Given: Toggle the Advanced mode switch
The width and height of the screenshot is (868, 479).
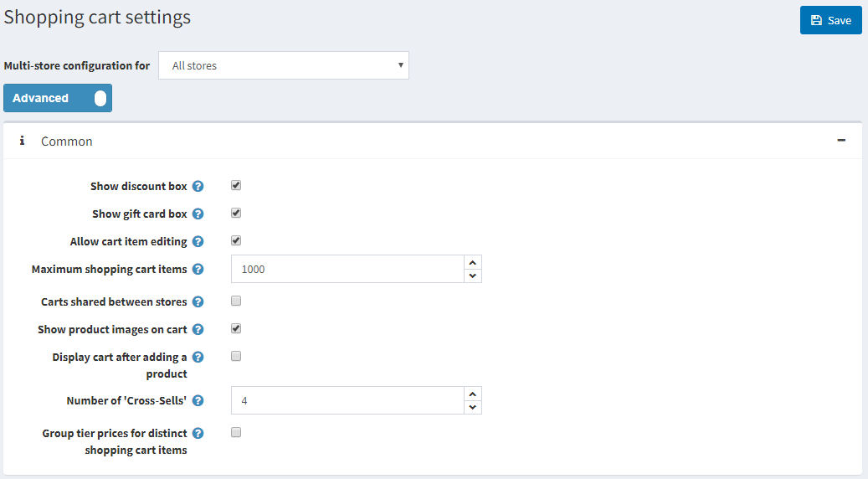Looking at the screenshot, I should pos(58,98).
